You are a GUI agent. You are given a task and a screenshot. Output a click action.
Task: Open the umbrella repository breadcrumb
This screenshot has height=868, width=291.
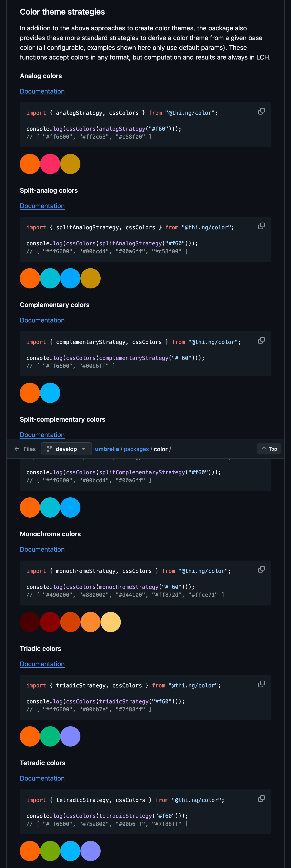tap(107, 449)
